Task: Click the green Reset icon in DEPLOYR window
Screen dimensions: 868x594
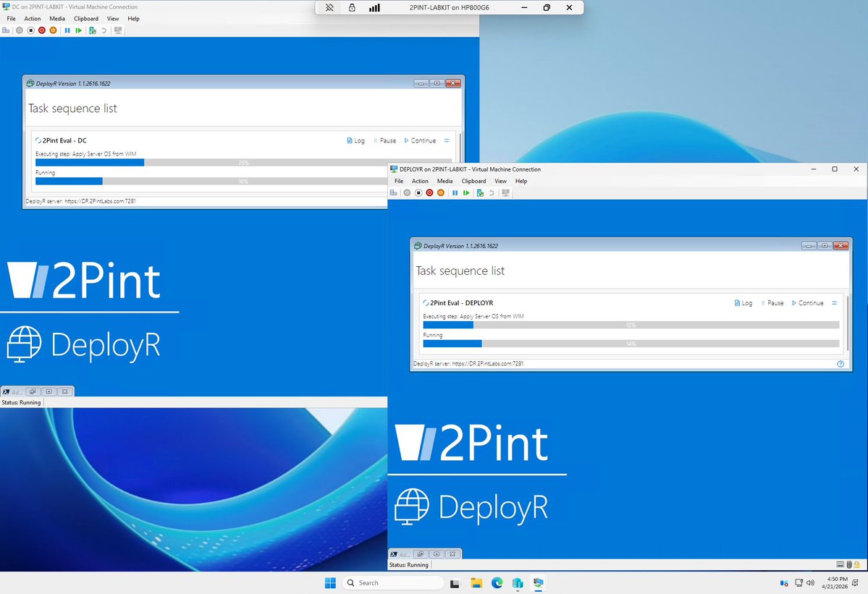Action: point(466,193)
